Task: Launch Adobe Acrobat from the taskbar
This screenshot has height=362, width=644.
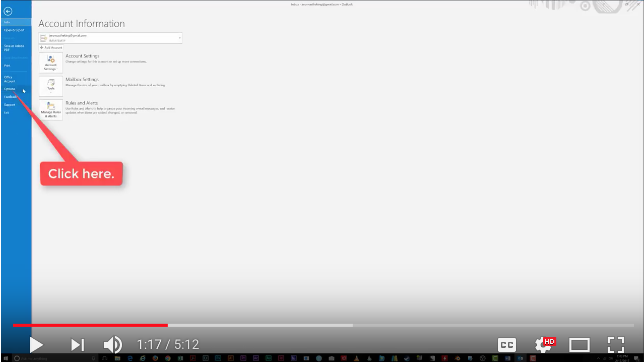Action: point(193,358)
